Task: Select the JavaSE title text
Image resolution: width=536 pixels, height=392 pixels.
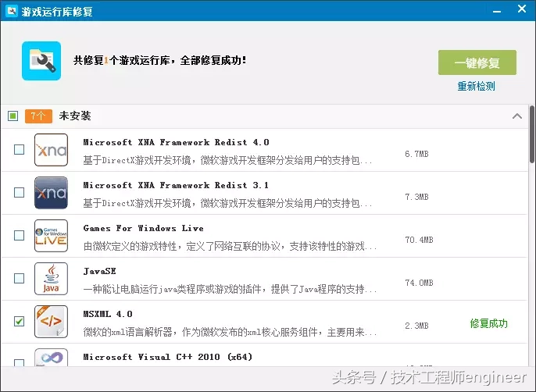Action: click(x=99, y=272)
